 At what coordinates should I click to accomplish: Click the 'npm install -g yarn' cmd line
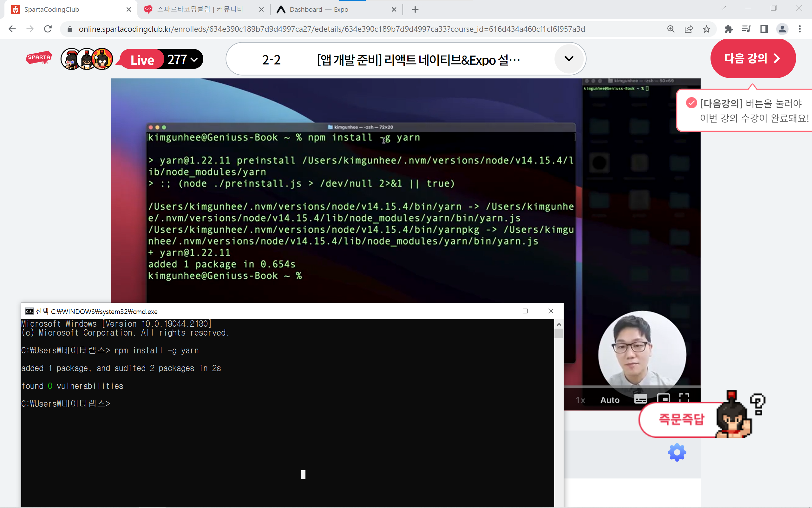[110, 351]
